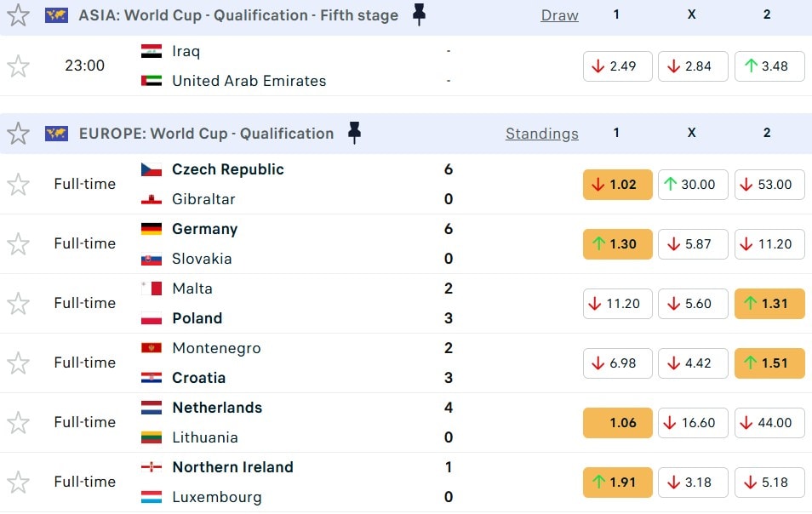
Task: Click the Netherlands flag icon
Action: 152,408
